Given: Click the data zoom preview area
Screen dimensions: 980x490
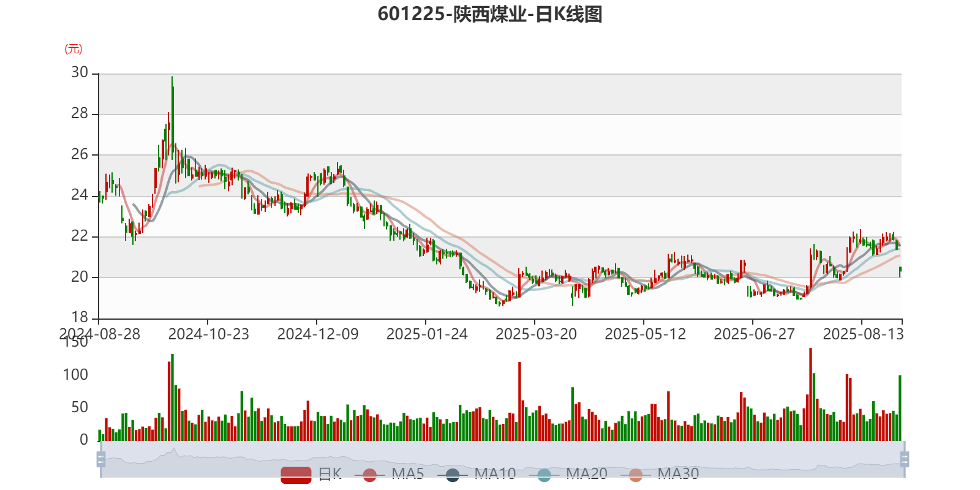Looking at the screenshot, I should point(502,459).
